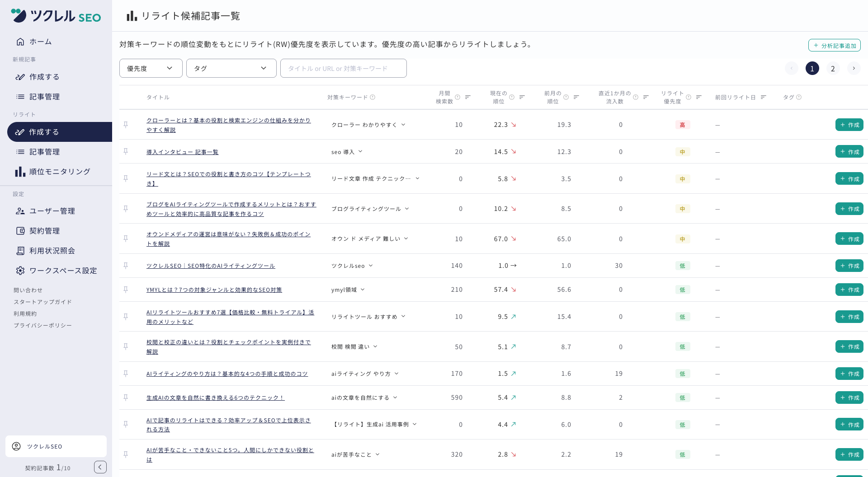Viewport: 868px width, 477px height.
Task: Focus the タイトル or URL search field
Action: point(344,68)
